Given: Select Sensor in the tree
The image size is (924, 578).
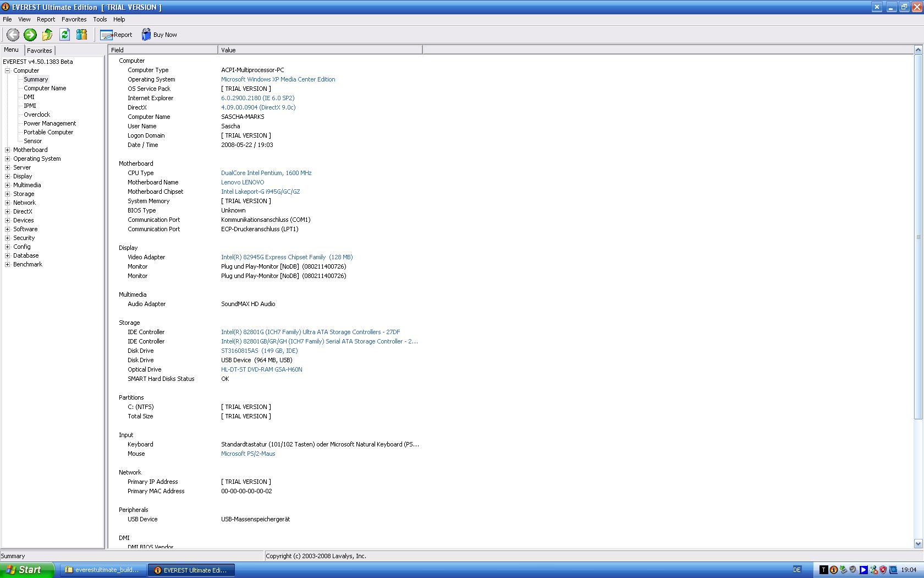Looking at the screenshot, I should pyautogui.click(x=32, y=141).
